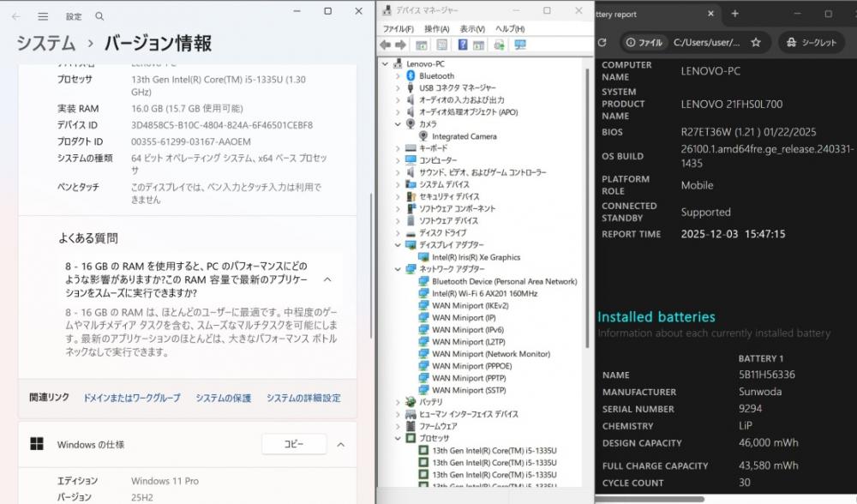Expand the Bluetooth device category

tap(398, 76)
